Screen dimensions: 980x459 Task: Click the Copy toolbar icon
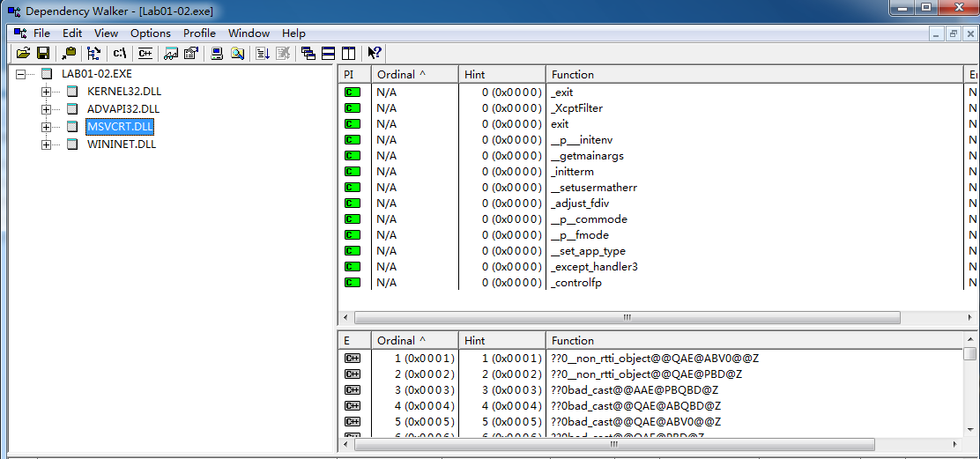[x=70, y=53]
